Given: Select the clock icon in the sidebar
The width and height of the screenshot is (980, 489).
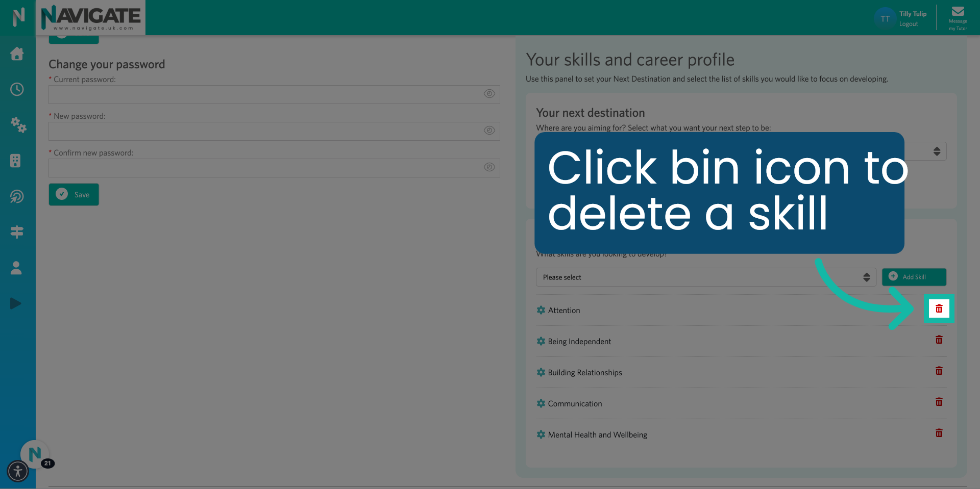Looking at the screenshot, I should (17, 89).
